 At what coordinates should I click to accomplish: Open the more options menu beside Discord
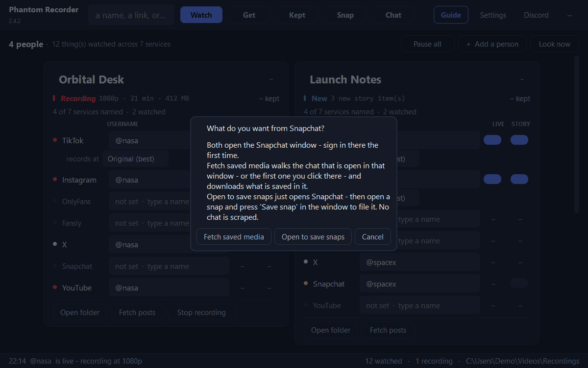click(569, 15)
